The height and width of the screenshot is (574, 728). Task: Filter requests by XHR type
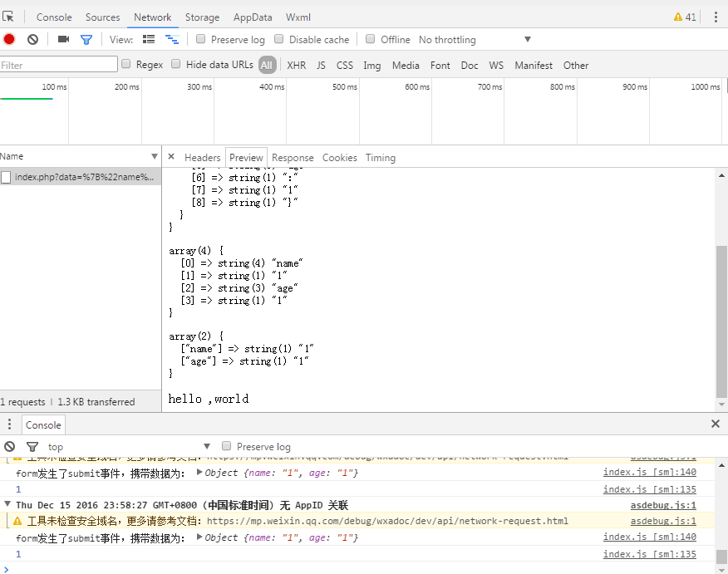(296, 65)
